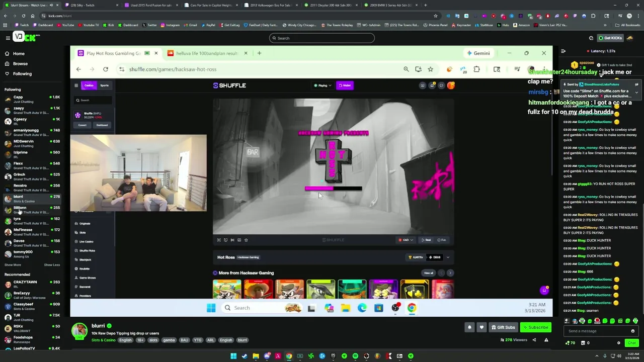Click the browser back arrow
Screen dimensions: 644x362
[x=5, y=16]
